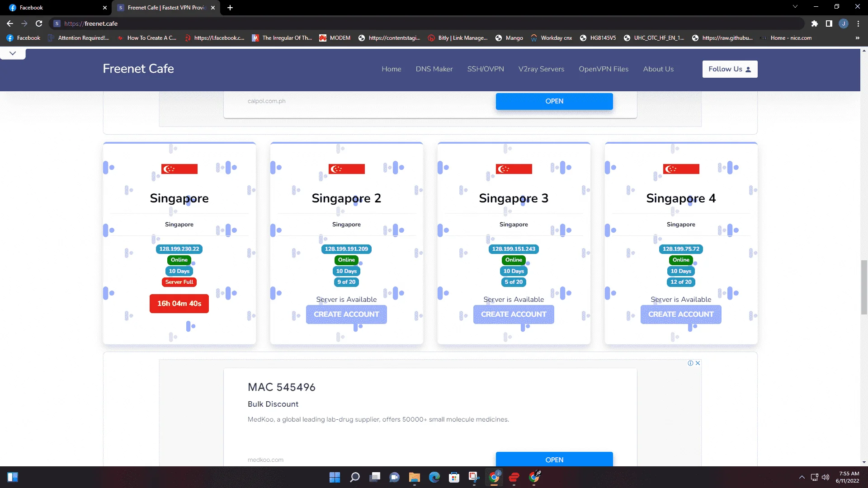This screenshot has height=488, width=868.
Task: Click the 128.199.230.22 IP badge
Action: coord(179,249)
